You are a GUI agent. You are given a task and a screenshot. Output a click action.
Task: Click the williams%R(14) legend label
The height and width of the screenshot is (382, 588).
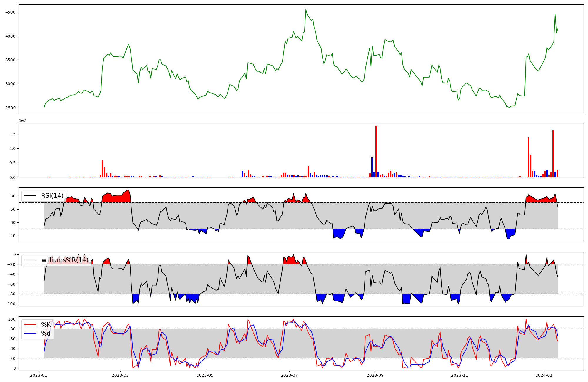65,260
